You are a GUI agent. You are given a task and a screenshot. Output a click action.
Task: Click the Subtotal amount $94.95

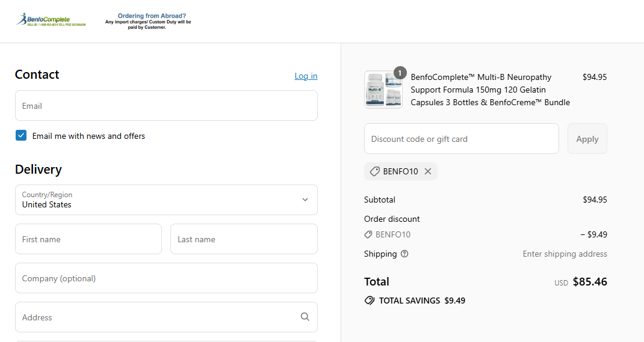595,200
